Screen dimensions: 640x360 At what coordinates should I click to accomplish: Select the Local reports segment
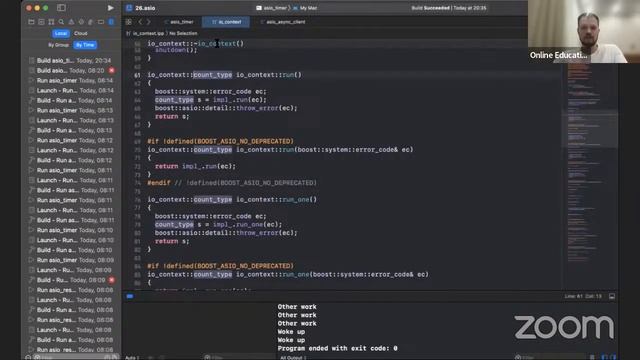point(60,33)
